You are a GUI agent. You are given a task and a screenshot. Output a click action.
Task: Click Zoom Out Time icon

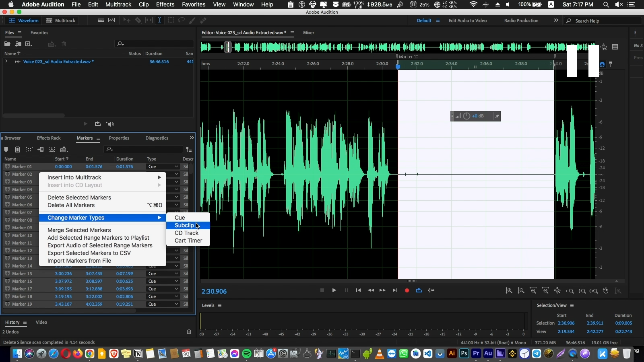(545, 291)
